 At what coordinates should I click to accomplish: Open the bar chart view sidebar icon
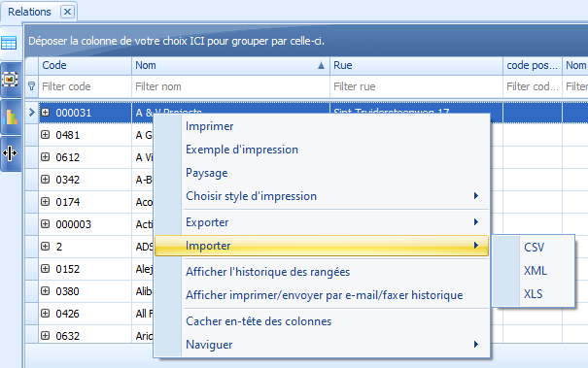pyautogui.click(x=10, y=117)
